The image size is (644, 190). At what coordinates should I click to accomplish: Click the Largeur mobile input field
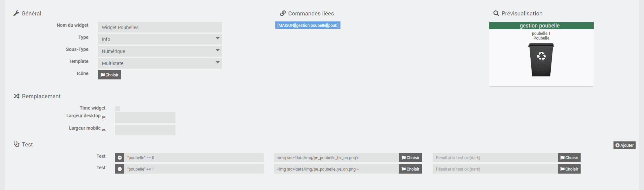coord(145,130)
